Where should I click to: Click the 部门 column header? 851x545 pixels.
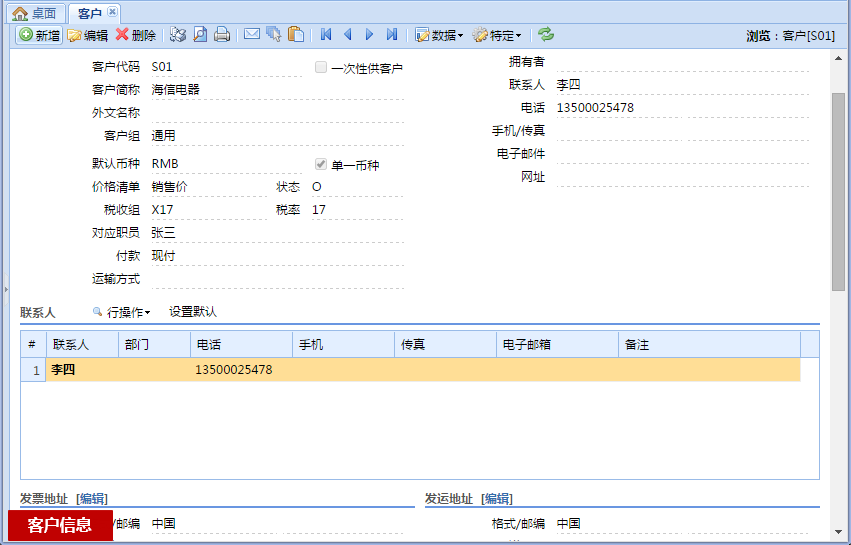point(154,345)
